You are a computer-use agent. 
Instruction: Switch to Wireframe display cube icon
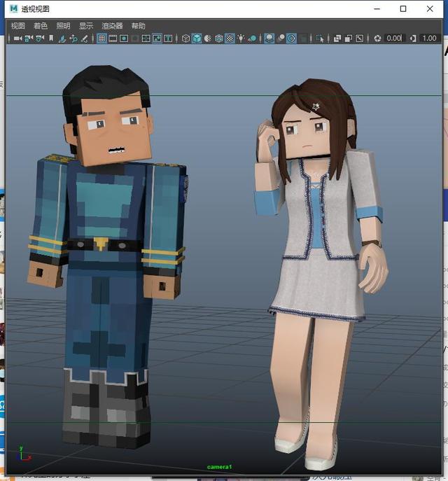186,39
